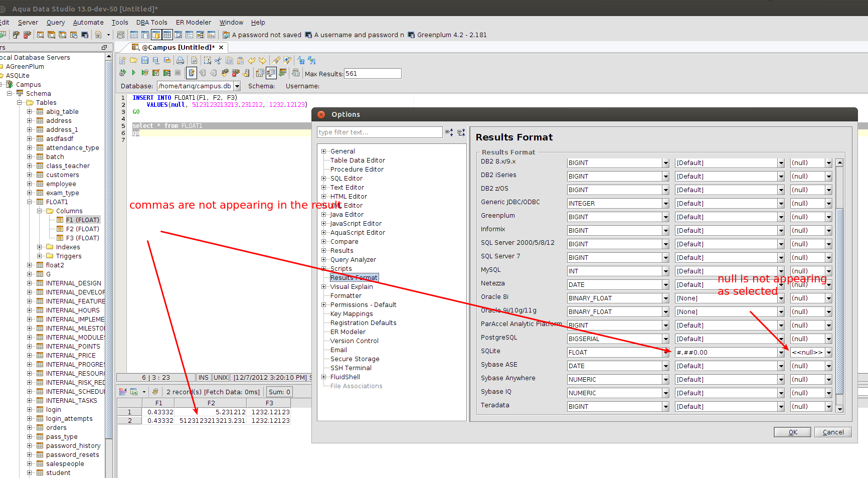Click the Export to Excel icon in results toolbar
This screenshot has width=868, height=478.
(134, 392)
